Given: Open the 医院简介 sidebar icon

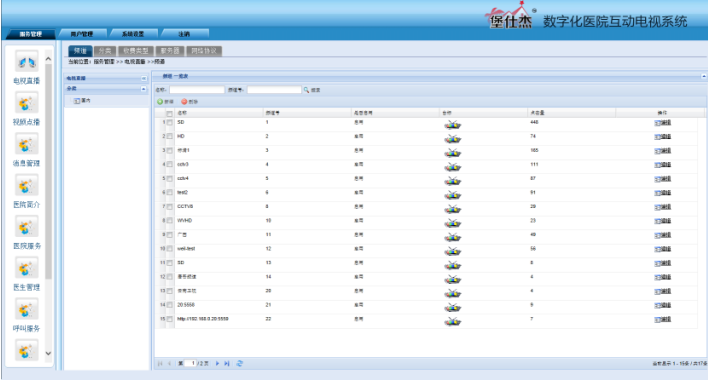Looking at the screenshot, I should coord(27,186).
